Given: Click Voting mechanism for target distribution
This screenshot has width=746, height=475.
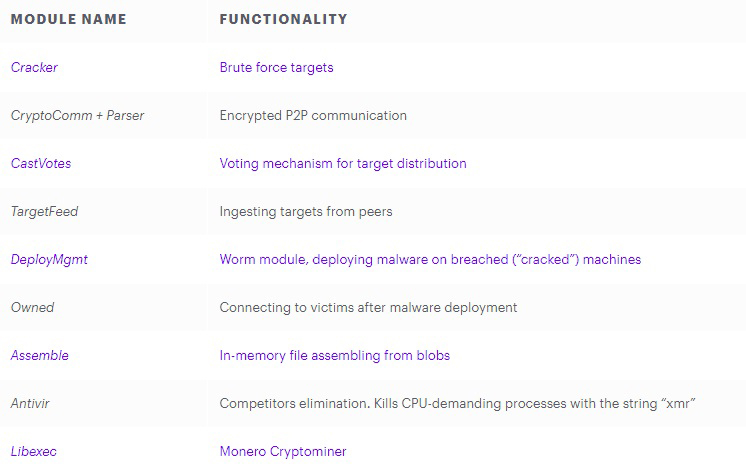Looking at the screenshot, I should (343, 164).
